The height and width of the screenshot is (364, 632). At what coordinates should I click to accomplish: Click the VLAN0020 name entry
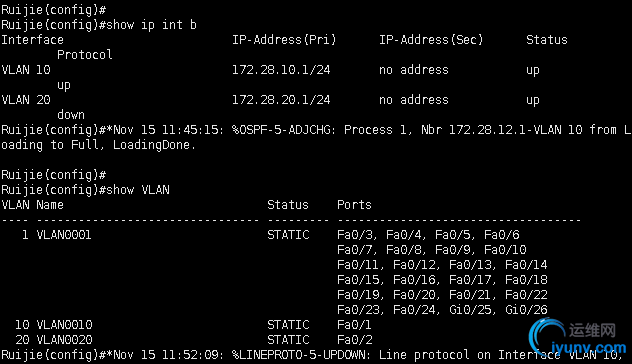coord(64,339)
